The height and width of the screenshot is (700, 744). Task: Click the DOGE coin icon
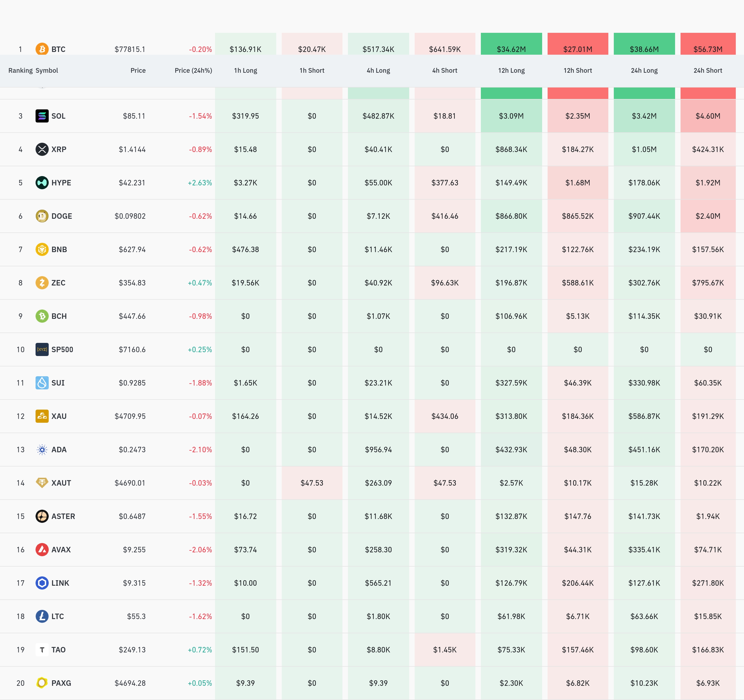42,216
